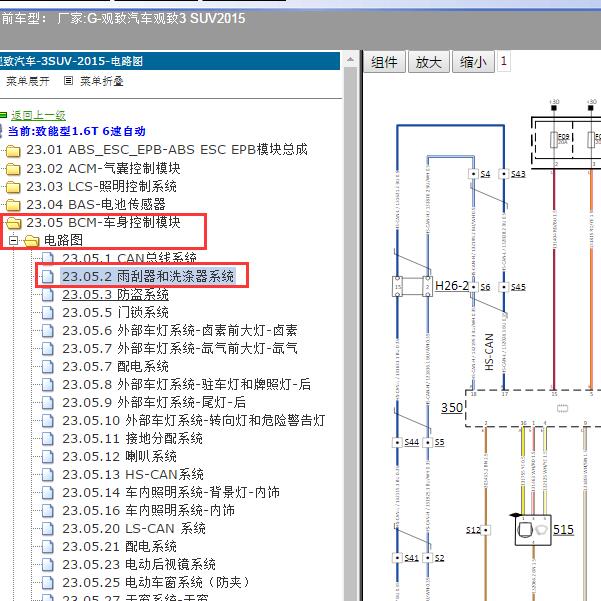The image size is (601, 601).
Task: Click the 缩小 zoom-out button
Action: pos(473,62)
